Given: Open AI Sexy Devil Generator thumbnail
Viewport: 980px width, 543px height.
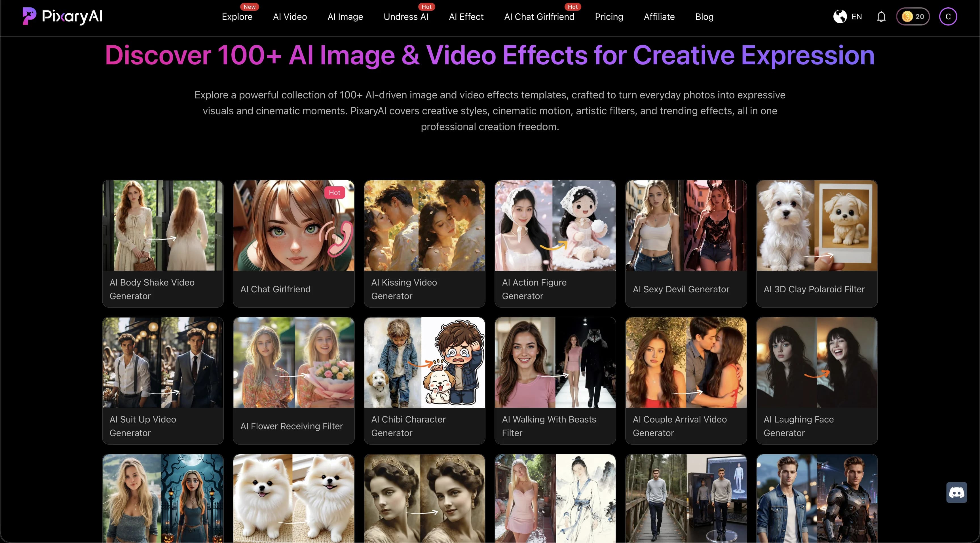Looking at the screenshot, I should pos(686,225).
